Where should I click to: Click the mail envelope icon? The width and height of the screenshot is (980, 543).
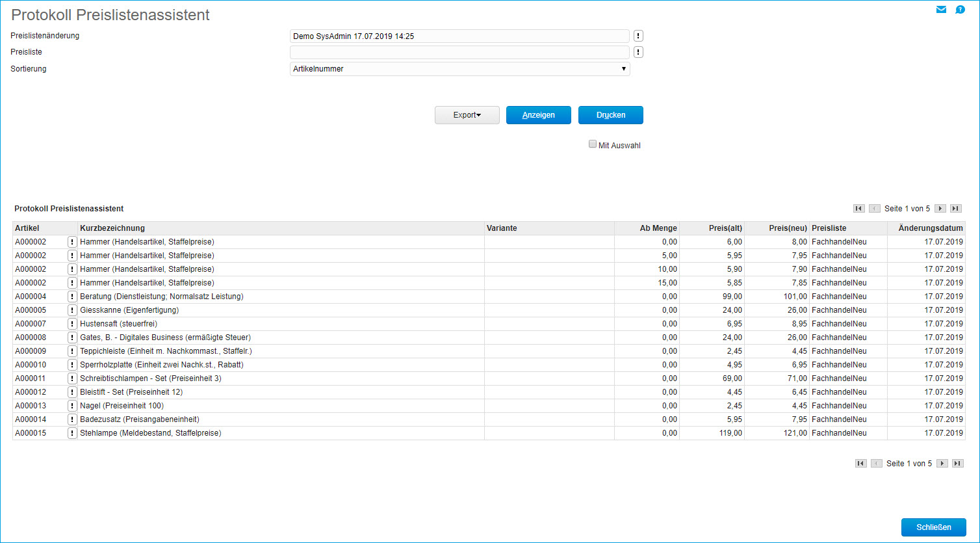tap(941, 10)
